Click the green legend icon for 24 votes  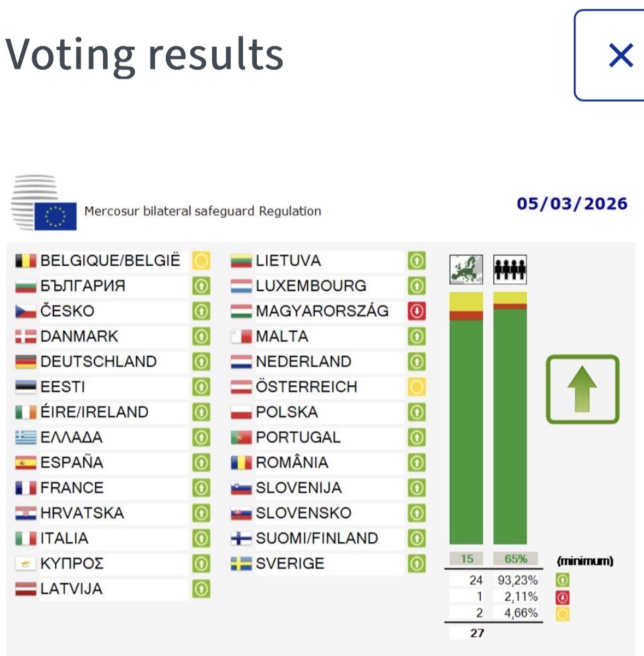tap(563, 580)
